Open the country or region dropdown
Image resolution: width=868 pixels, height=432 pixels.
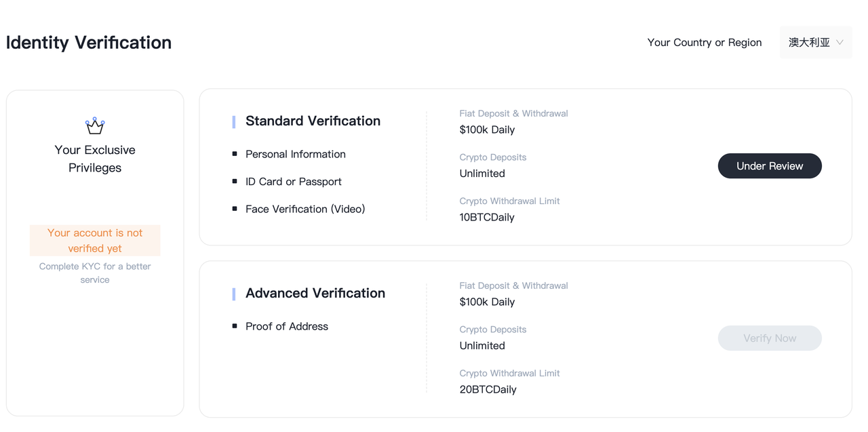click(x=815, y=42)
